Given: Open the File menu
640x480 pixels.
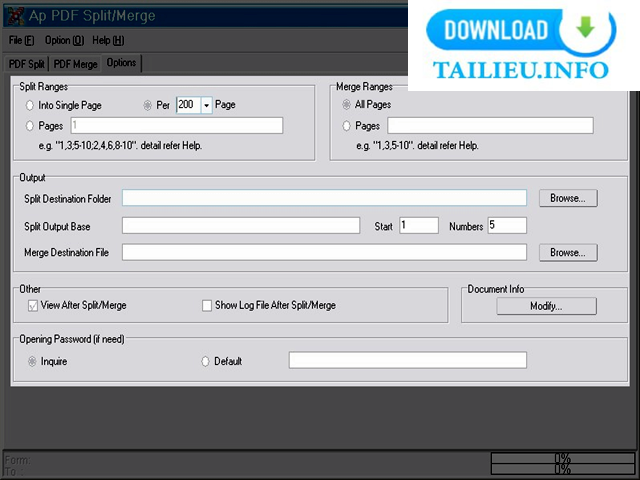Looking at the screenshot, I should tap(21, 41).
